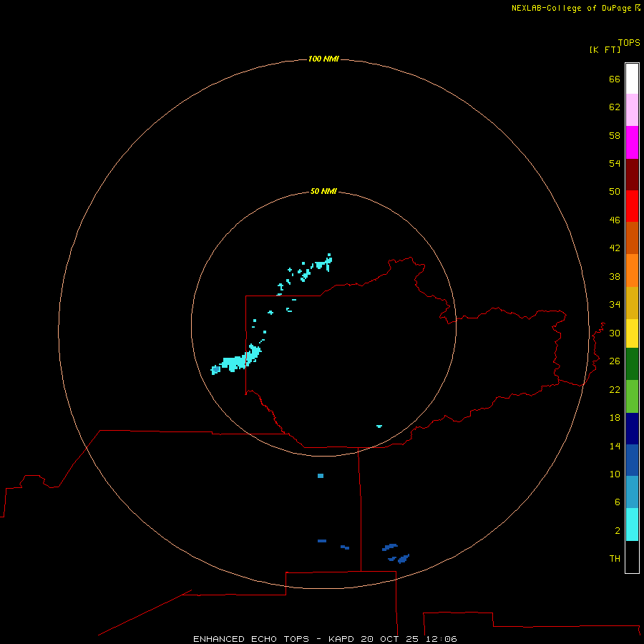
Task: Click the TH legend label
Action: pos(615,559)
